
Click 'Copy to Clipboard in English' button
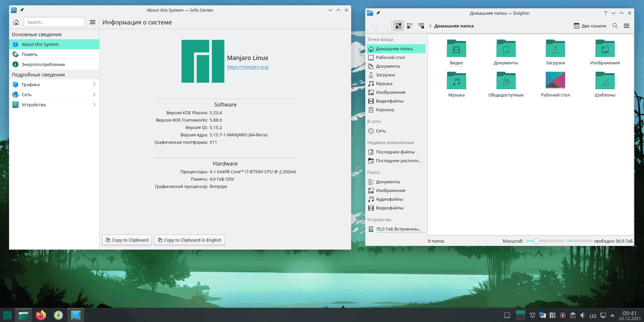coord(189,240)
